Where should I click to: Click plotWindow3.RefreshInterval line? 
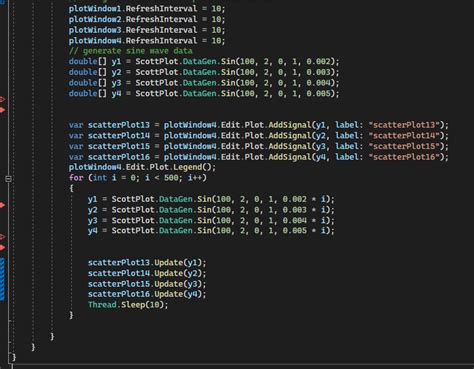(147, 30)
